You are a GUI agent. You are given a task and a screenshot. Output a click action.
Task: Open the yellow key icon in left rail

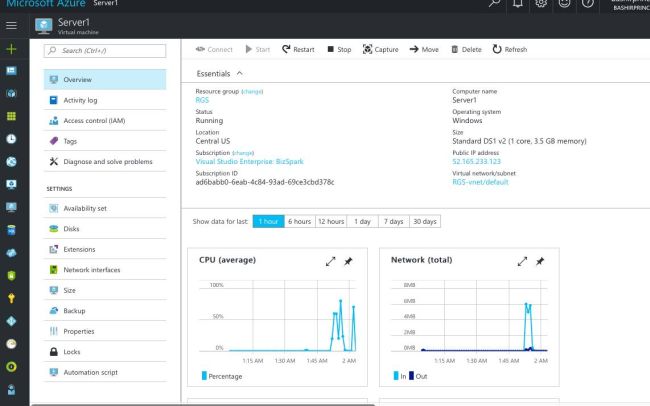click(x=11, y=298)
